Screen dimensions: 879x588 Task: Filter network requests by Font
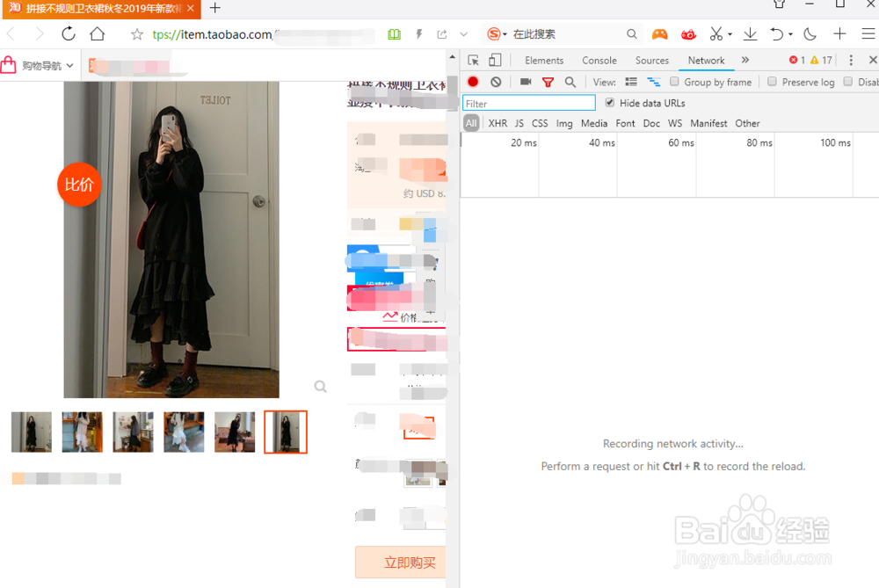625,123
